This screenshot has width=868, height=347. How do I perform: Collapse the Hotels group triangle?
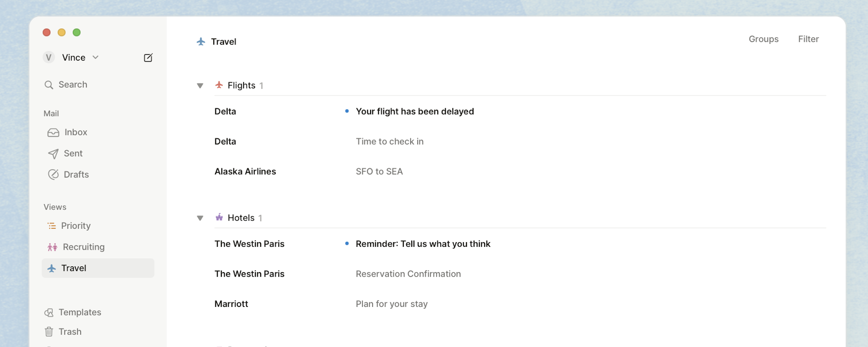pyautogui.click(x=200, y=218)
